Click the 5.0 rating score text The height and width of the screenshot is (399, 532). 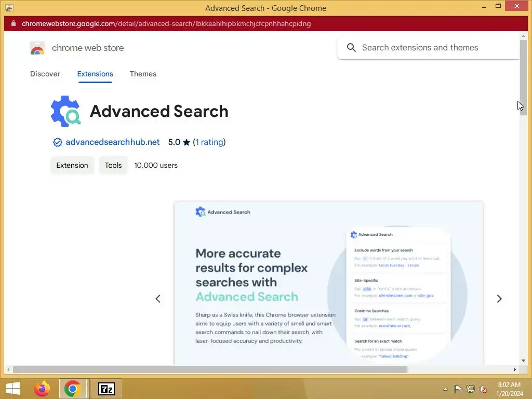tap(174, 142)
